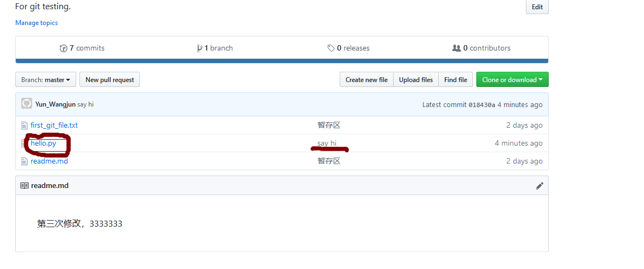644x269 pixels.
Task: Click the book icon in readme.md preview header
Action: coord(24,186)
